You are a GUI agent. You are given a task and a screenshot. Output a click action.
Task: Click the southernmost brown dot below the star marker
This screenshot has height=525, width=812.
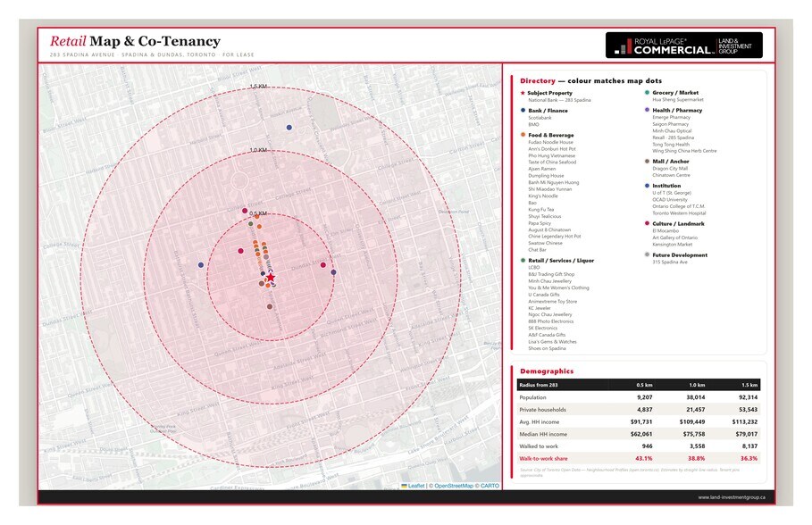point(270,306)
